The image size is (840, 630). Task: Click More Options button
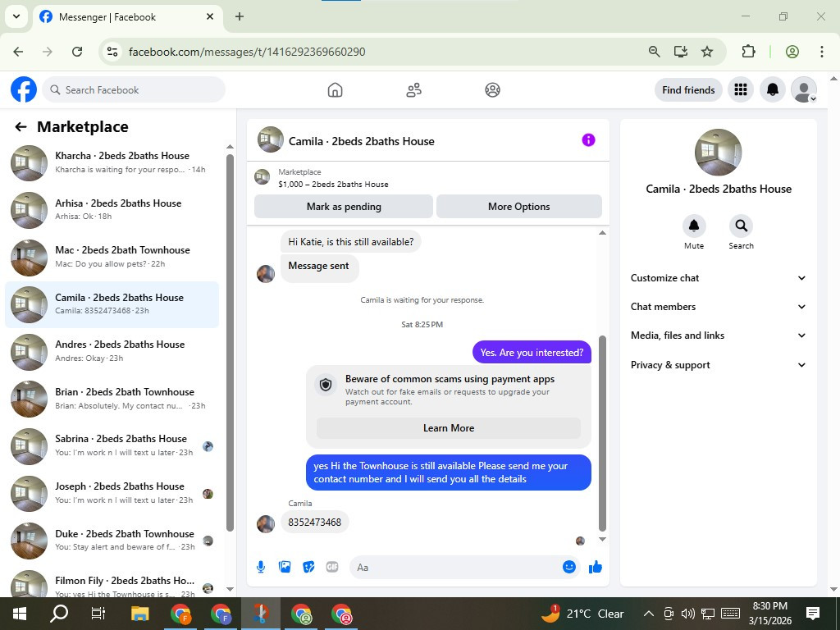point(519,206)
